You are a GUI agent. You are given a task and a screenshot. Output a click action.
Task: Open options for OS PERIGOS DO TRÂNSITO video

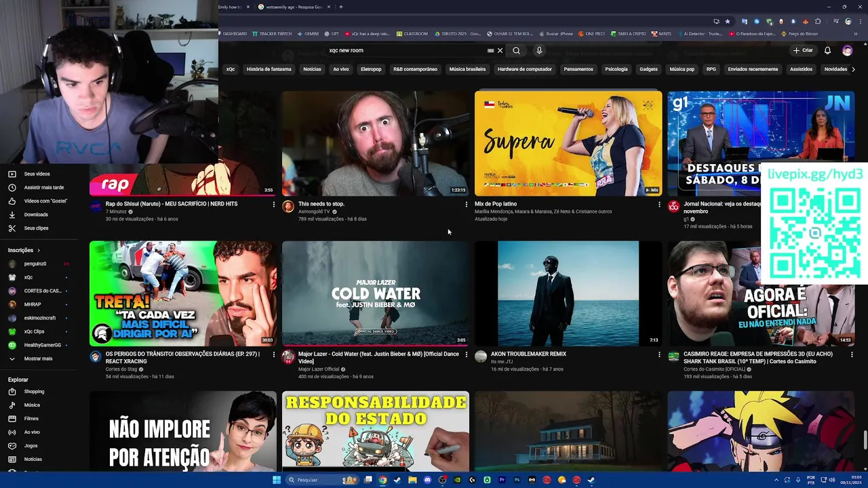click(x=274, y=354)
